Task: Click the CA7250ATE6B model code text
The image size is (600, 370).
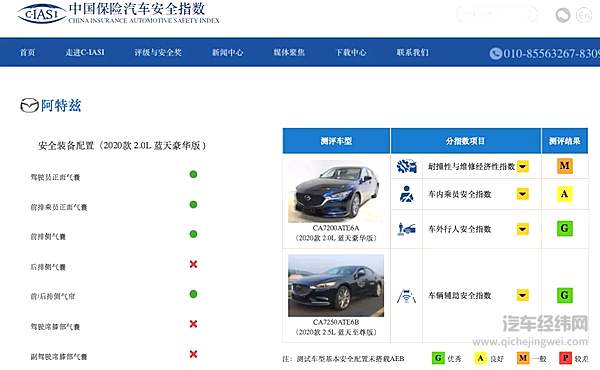Action: click(336, 322)
